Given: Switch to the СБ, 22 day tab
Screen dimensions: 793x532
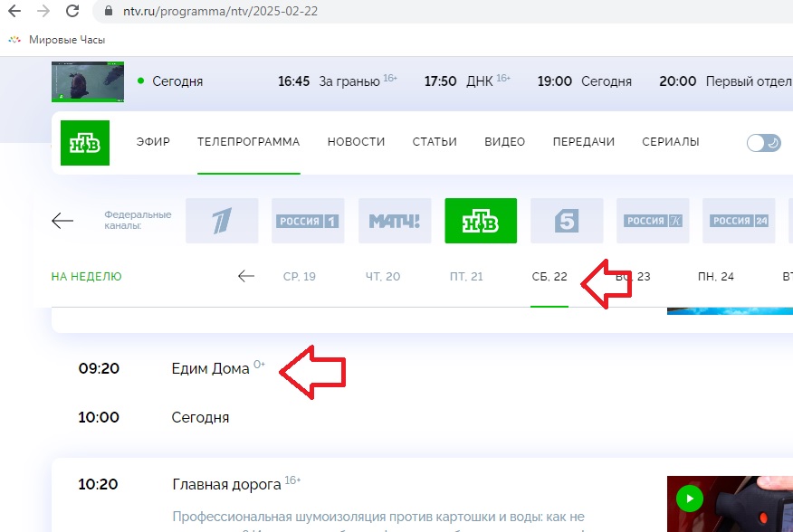Looking at the screenshot, I should [549, 277].
